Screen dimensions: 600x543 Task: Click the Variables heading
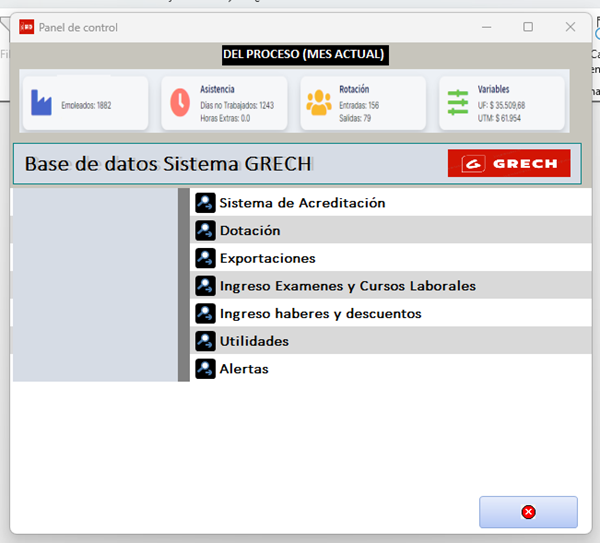coord(493,89)
